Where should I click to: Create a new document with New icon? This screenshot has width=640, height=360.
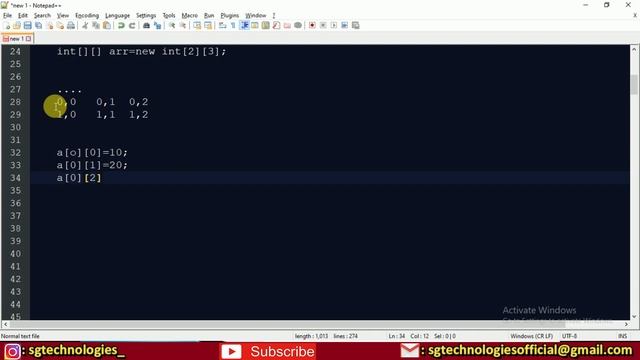click(x=7, y=25)
